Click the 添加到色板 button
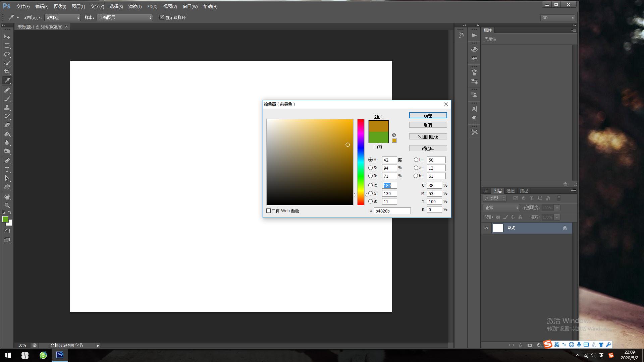 [x=428, y=137]
